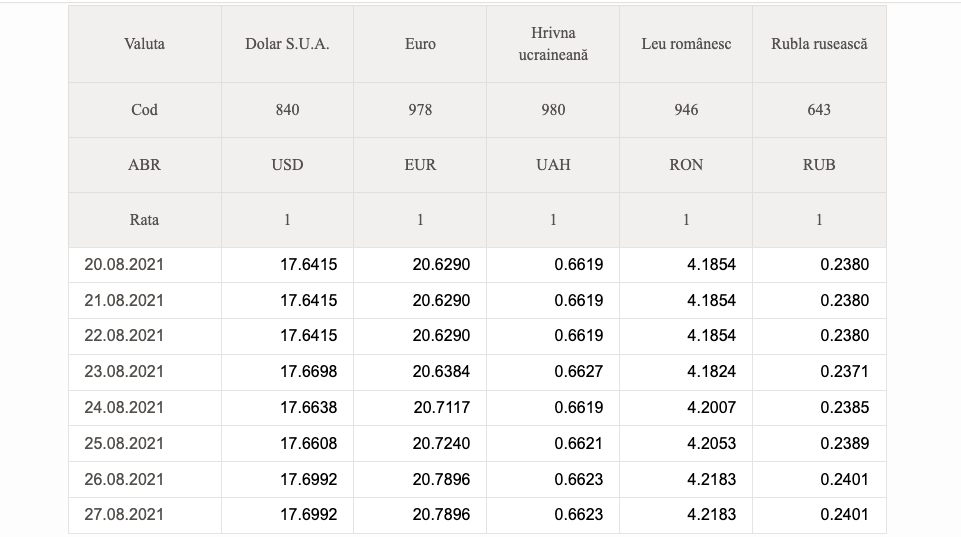Select USD rate 17.6698
Image resolution: width=961 pixels, height=537 pixels.
pos(308,371)
